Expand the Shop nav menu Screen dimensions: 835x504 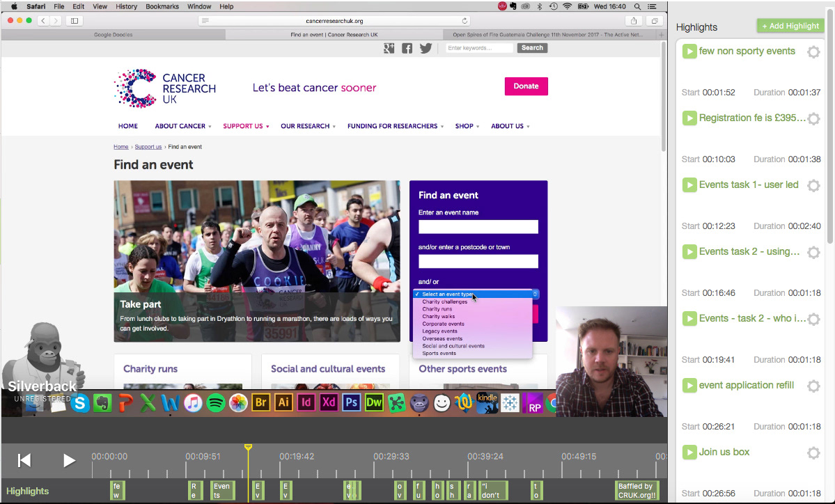(467, 126)
